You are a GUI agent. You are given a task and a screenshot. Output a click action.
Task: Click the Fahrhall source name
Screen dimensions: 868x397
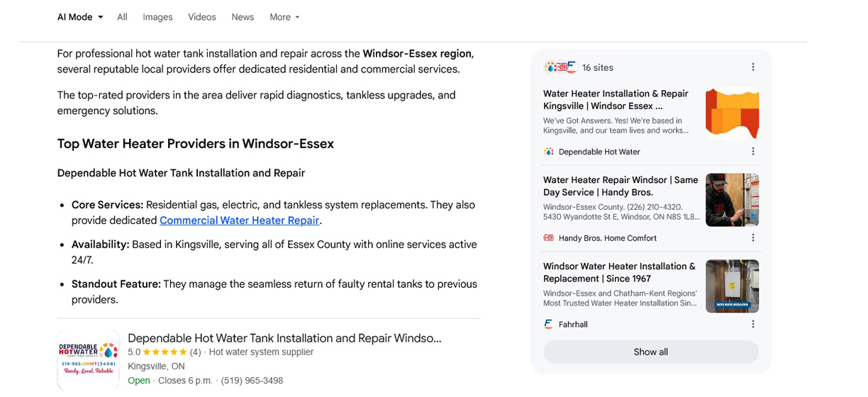tap(573, 325)
